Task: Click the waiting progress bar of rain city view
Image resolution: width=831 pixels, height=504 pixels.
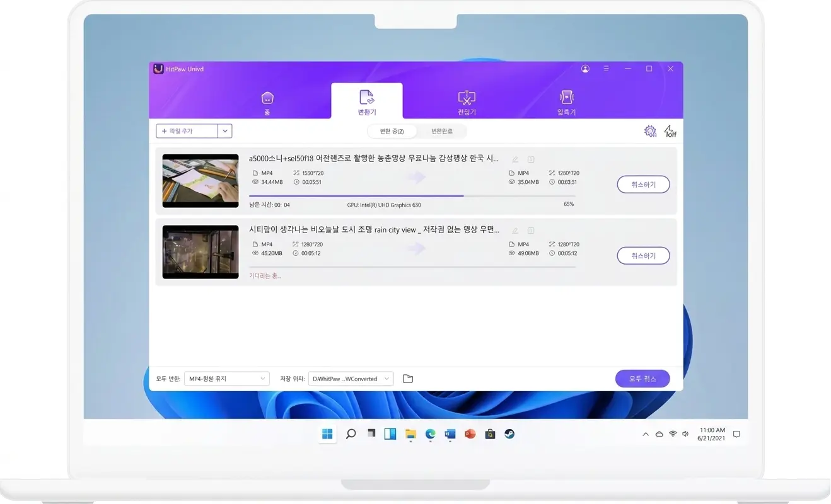Action: pyautogui.click(x=412, y=267)
